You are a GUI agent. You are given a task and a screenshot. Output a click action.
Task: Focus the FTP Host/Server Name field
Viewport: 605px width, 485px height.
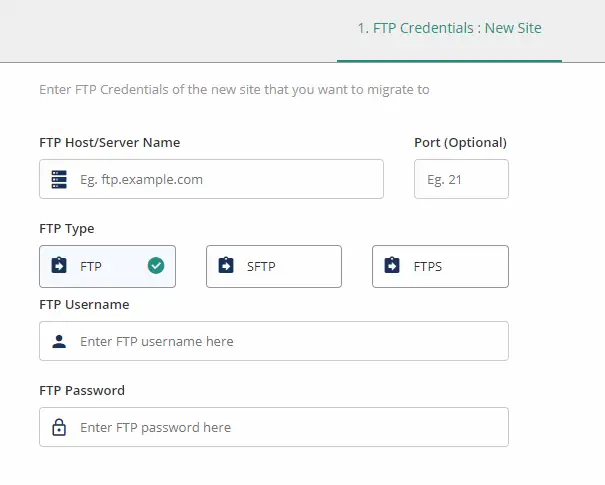[211, 179]
